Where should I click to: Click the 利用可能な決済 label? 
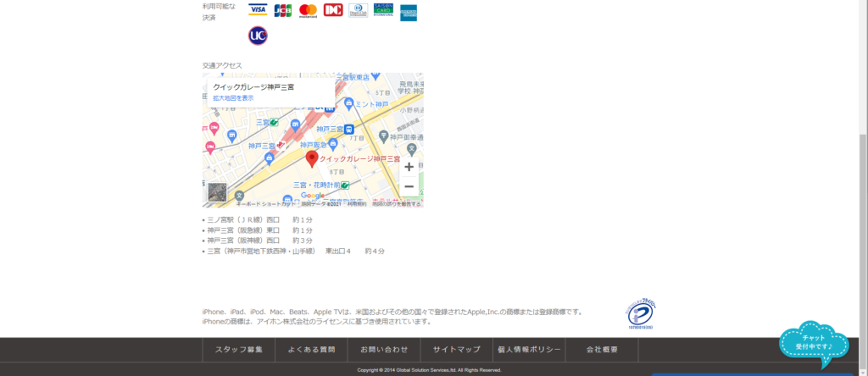point(219,12)
